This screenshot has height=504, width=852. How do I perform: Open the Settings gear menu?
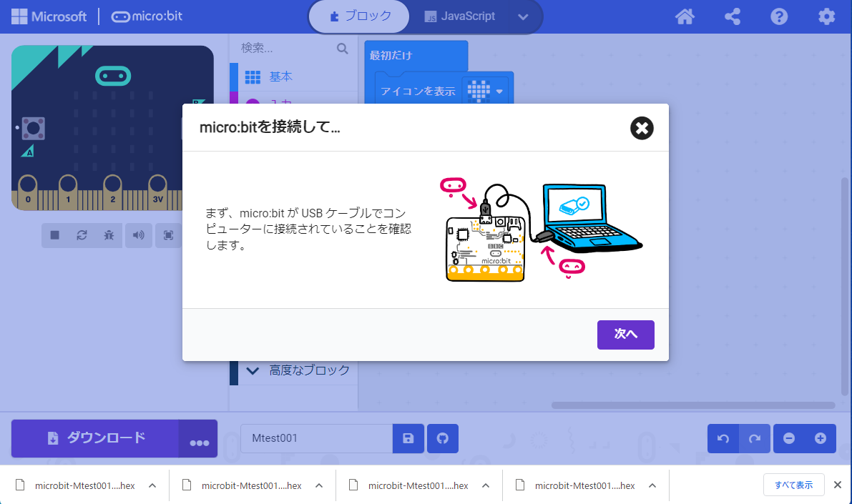click(x=826, y=17)
